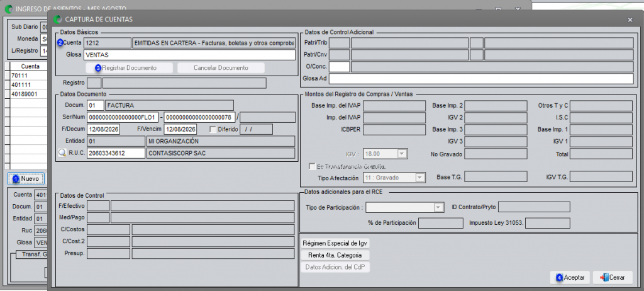Viewport: 644px width, 291px height.
Task: Toggle the Diferido checkbox
Action: coord(213,129)
